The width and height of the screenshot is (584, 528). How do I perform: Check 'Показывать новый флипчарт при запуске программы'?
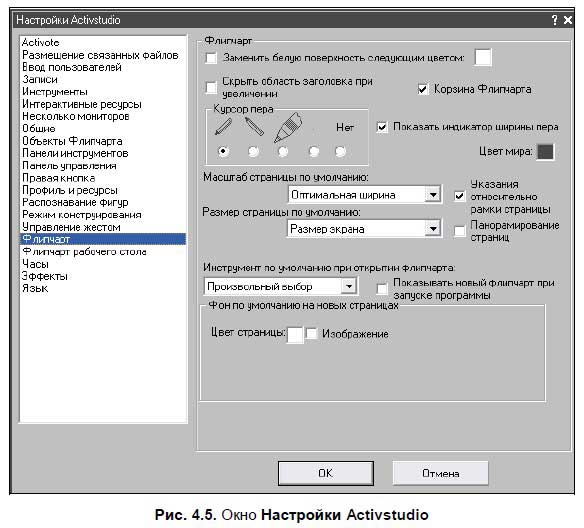pos(382,289)
